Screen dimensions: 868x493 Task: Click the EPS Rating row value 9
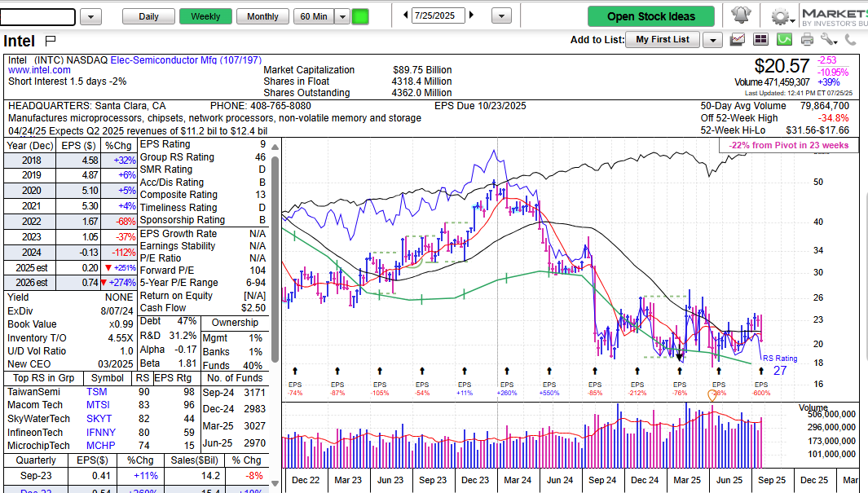pyautogui.click(x=263, y=144)
